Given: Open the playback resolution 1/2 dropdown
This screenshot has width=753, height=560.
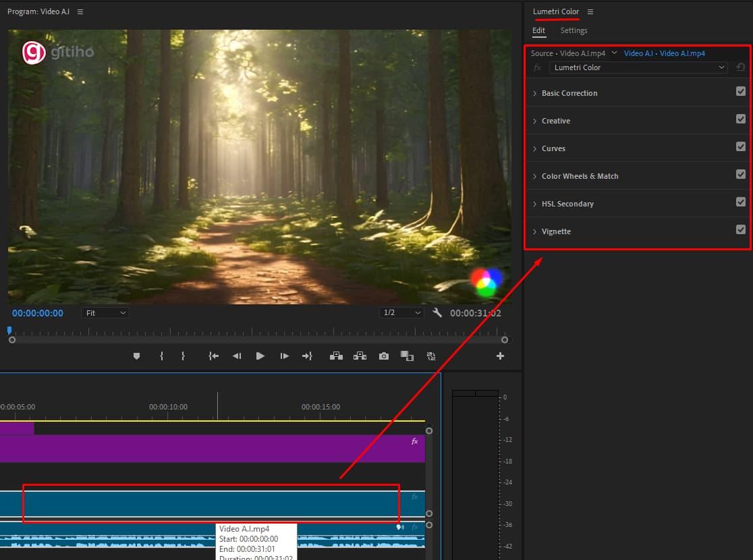Looking at the screenshot, I should 401,312.
